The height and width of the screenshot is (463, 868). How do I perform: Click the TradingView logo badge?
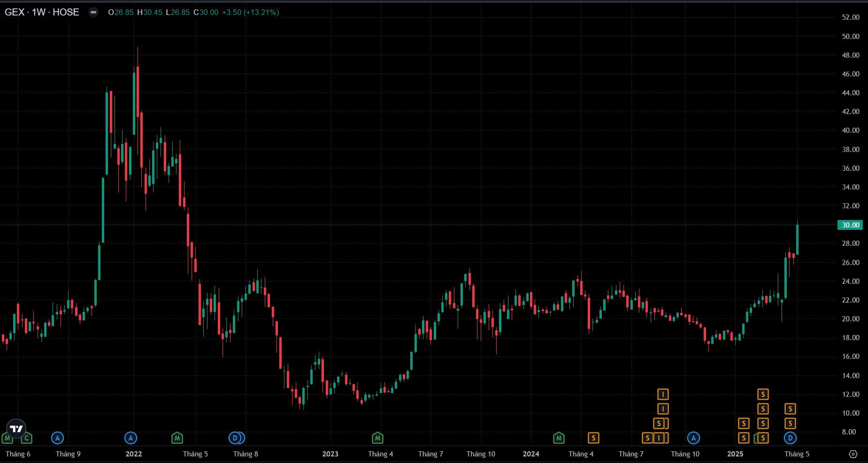coord(16,428)
